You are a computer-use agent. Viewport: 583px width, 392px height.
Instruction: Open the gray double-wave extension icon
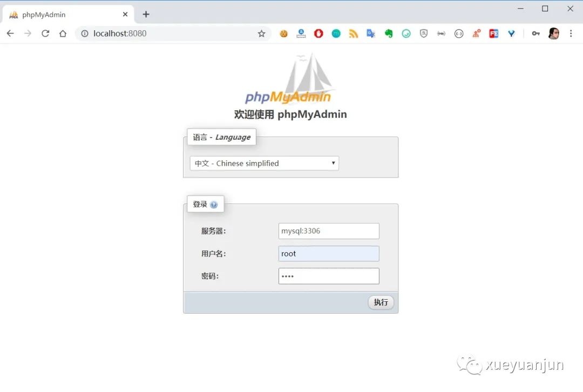point(442,33)
